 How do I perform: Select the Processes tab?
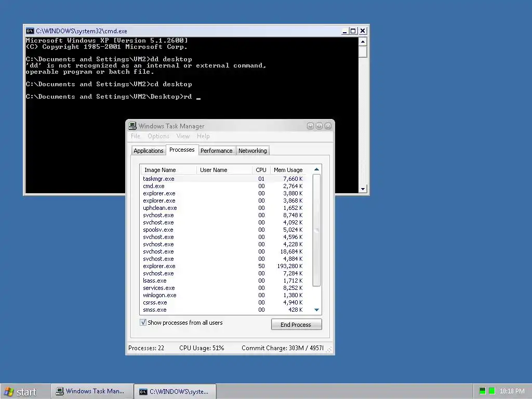pos(182,150)
